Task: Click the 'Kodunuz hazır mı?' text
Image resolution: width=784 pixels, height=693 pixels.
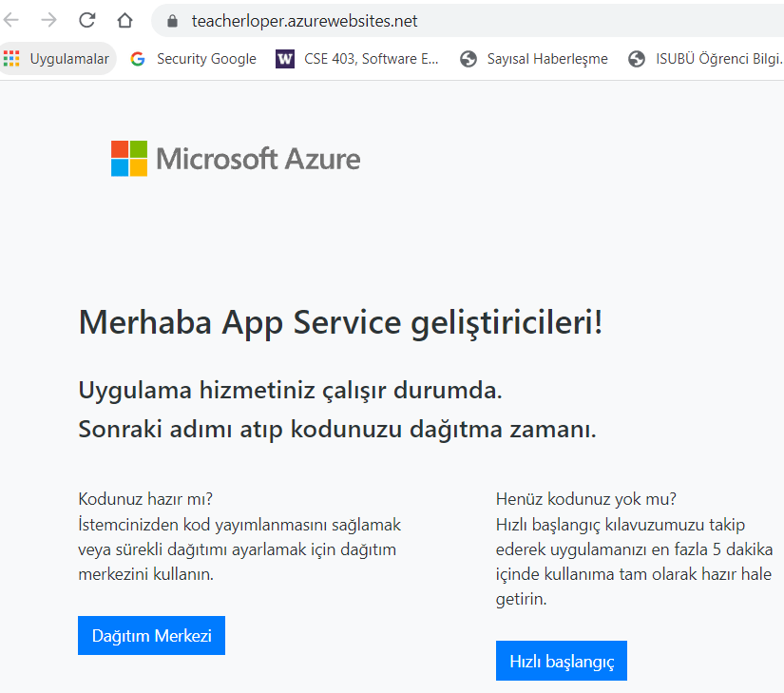Action: (145, 499)
